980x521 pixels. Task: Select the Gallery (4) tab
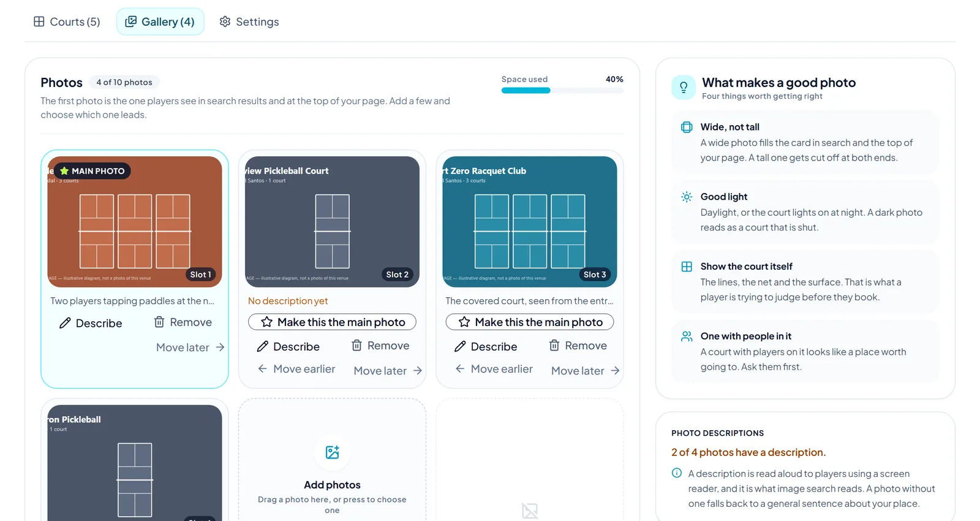tap(160, 22)
